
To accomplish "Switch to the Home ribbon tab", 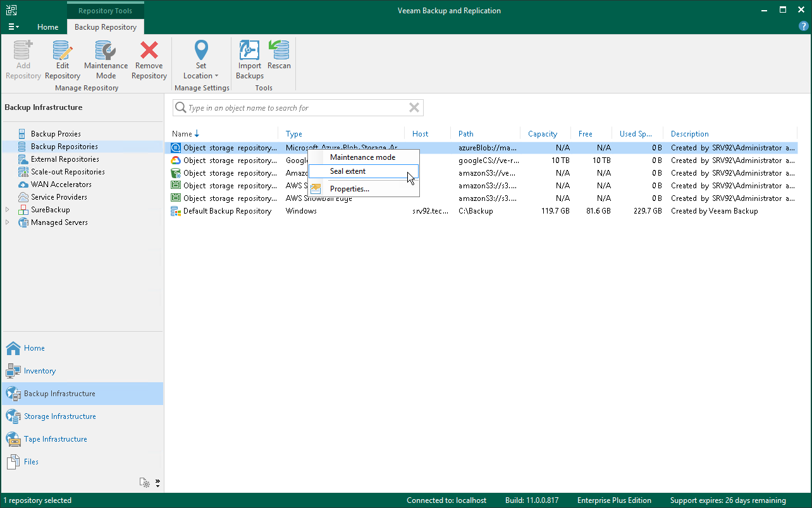I will [47, 27].
